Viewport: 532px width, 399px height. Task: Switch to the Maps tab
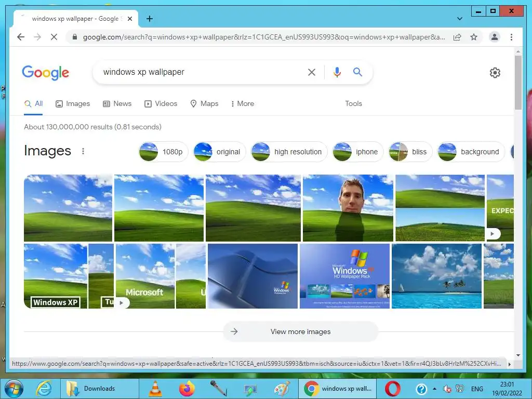[204, 104]
